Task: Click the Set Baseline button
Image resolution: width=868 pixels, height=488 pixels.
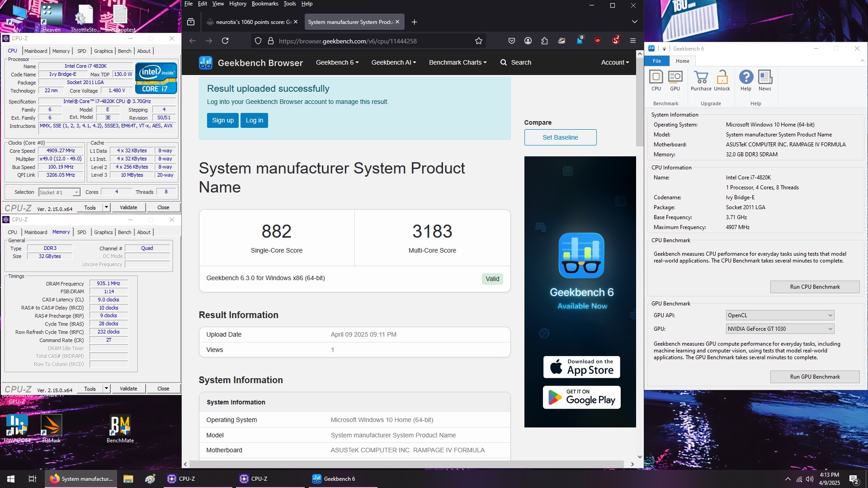Action: pyautogui.click(x=560, y=137)
